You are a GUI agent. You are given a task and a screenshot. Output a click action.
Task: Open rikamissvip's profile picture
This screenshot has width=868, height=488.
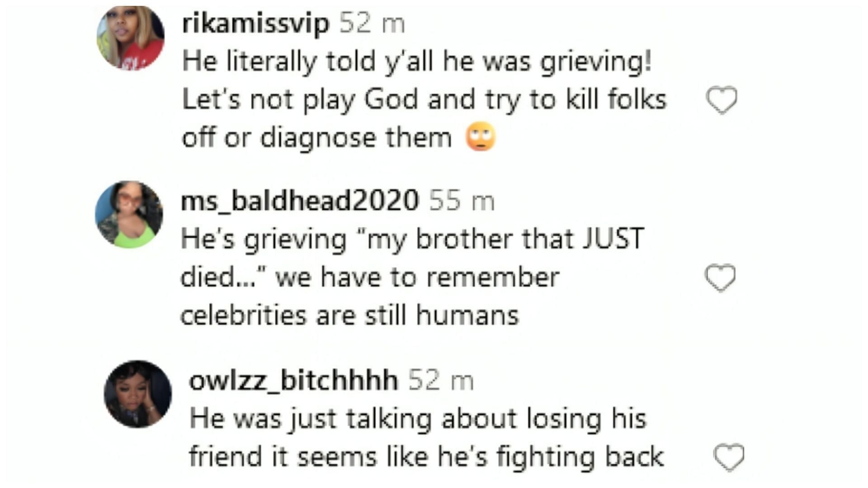pos(131,38)
